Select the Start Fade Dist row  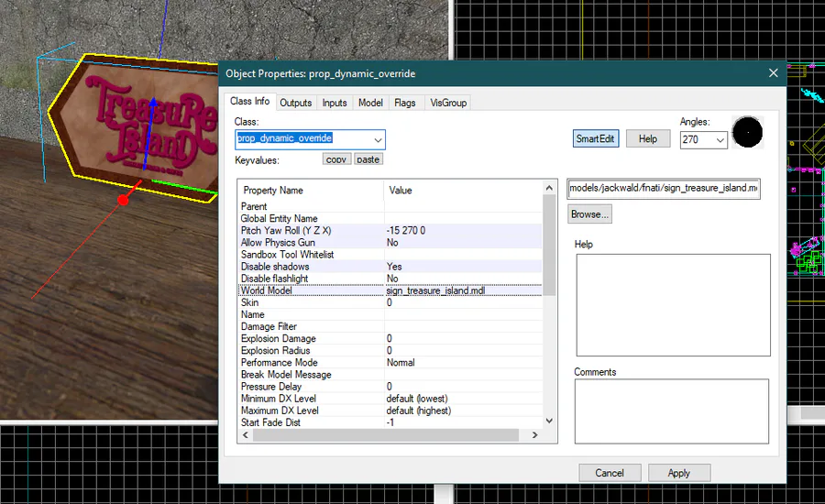(x=390, y=422)
